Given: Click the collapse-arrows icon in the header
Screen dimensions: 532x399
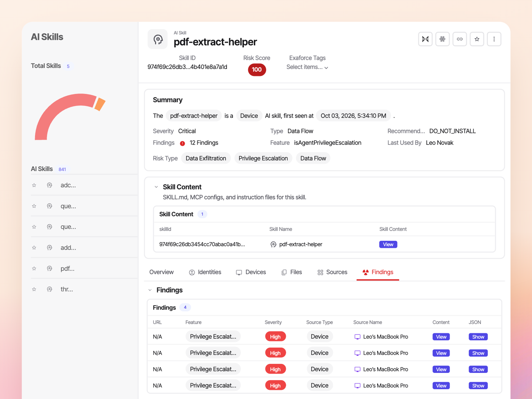Looking at the screenshot, I should tap(425, 39).
